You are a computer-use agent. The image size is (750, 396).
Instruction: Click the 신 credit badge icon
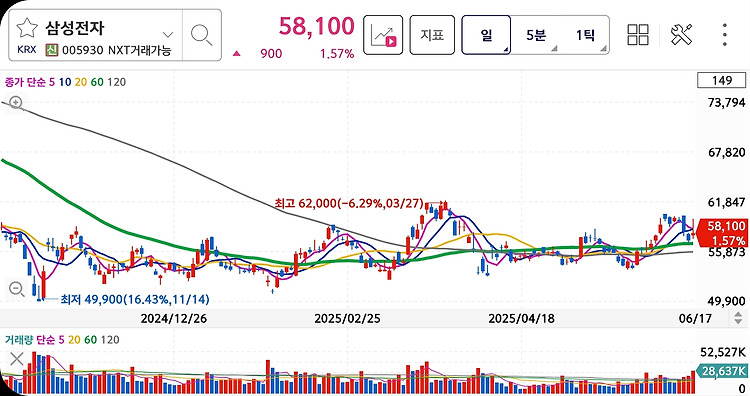click(52, 50)
